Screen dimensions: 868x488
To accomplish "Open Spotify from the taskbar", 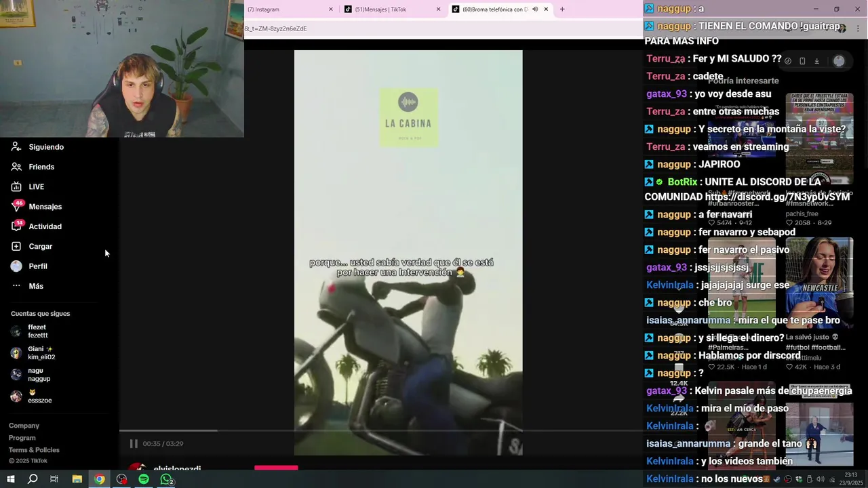I will pyautogui.click(x=144, y=479).
